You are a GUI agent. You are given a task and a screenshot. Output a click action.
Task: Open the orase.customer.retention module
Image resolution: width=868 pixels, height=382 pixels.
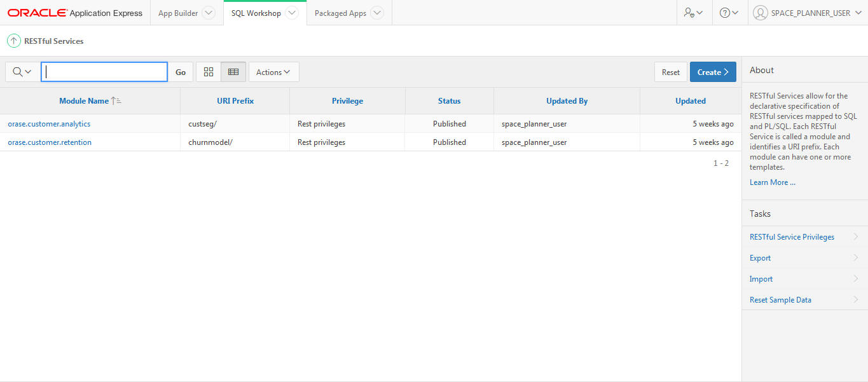tap(50, 142)
